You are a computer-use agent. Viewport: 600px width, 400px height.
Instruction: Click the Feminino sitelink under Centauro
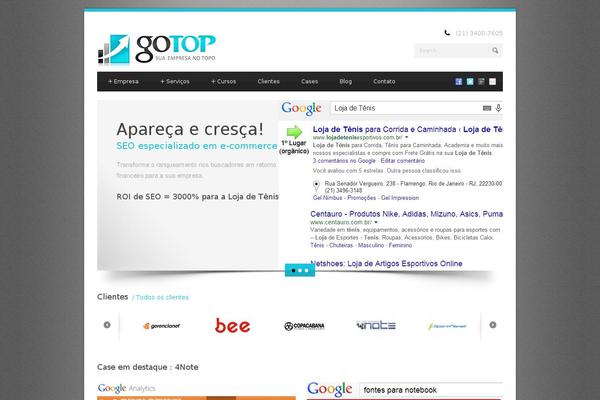[x=400, y=245]
